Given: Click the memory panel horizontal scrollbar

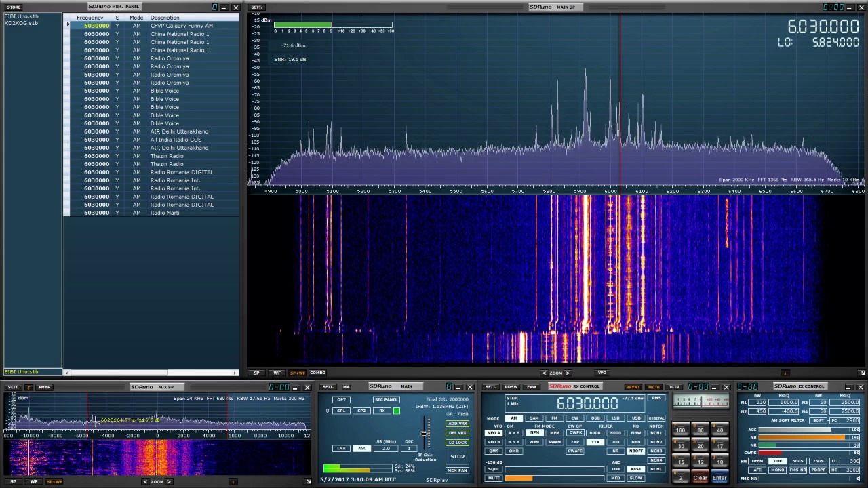Looking at the screenshot, I should click(x=151, y=373).
